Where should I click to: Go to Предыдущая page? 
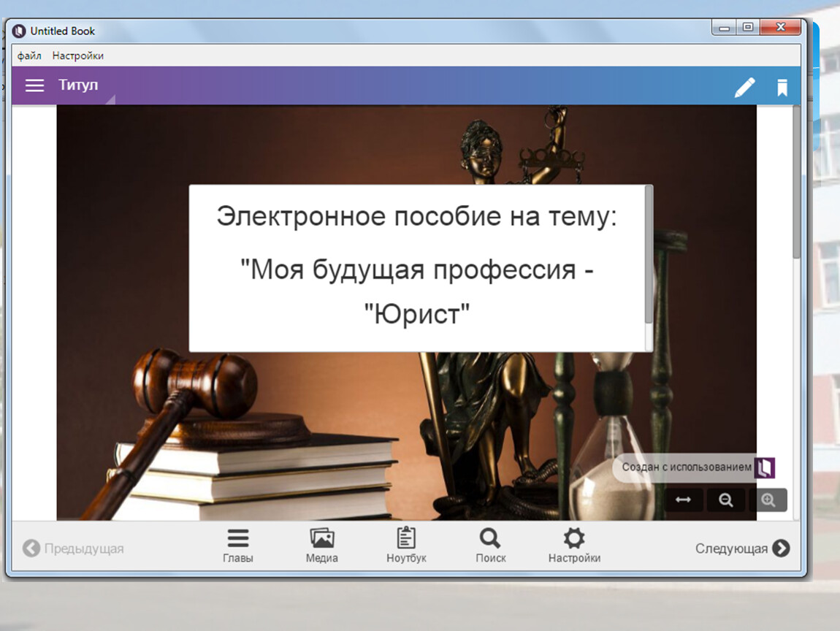point(73,548)
